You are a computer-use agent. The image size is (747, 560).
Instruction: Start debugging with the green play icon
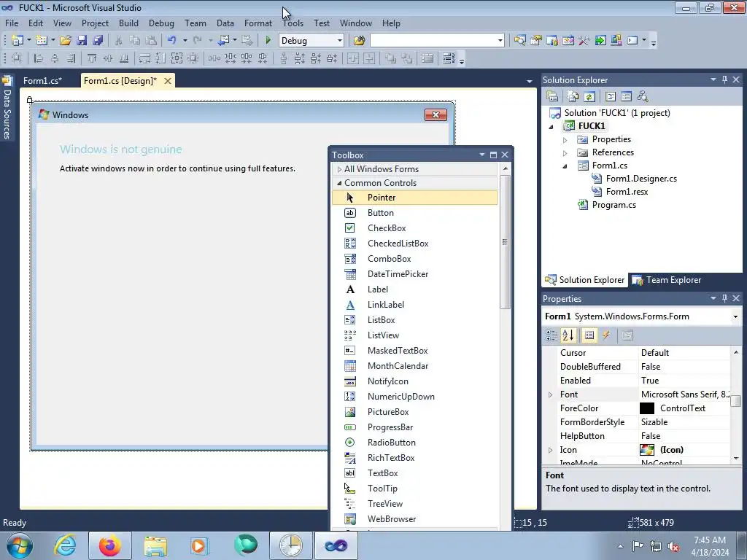268,41
